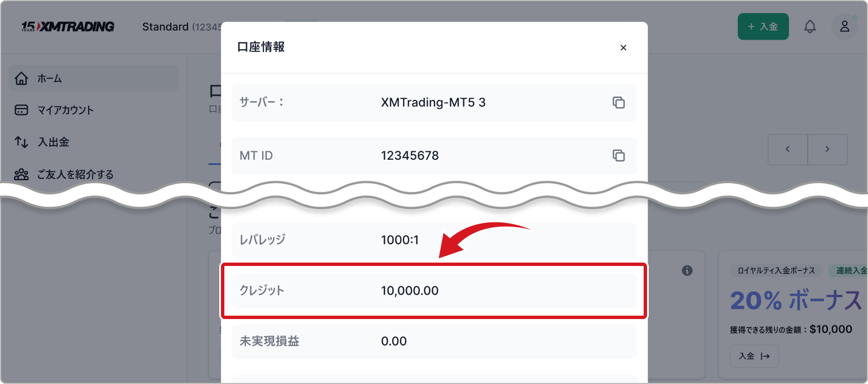The image size is (868, 384).
Task: Click the home icon beside ホーム
Action: coord(20,78)
